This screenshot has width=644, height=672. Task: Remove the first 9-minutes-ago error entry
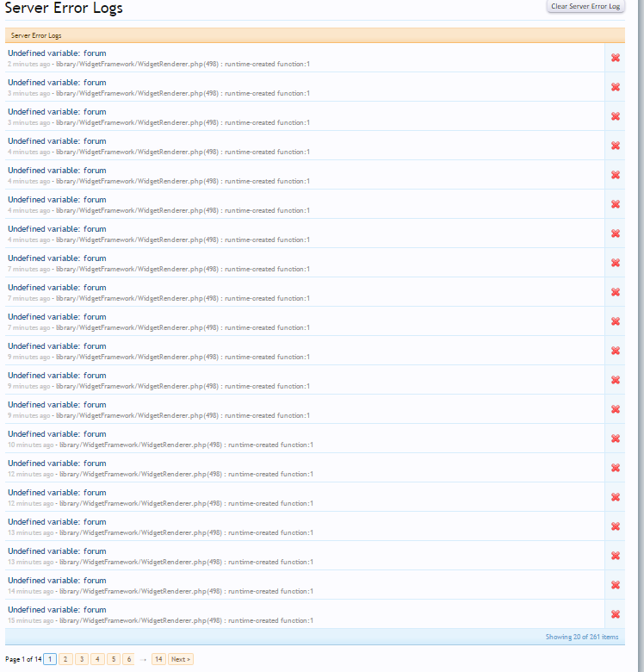coord(615,351)
